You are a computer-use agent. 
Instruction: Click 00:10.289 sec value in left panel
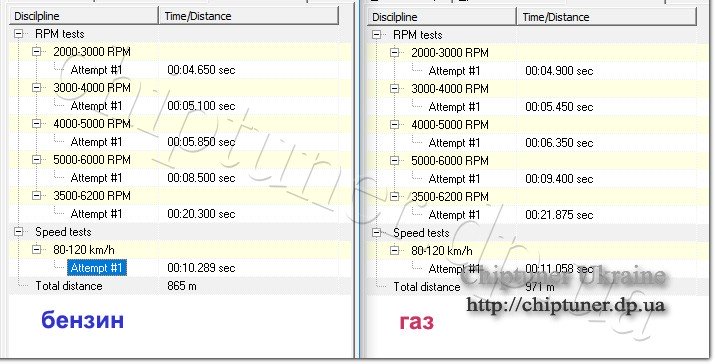(x=201, y=268)
